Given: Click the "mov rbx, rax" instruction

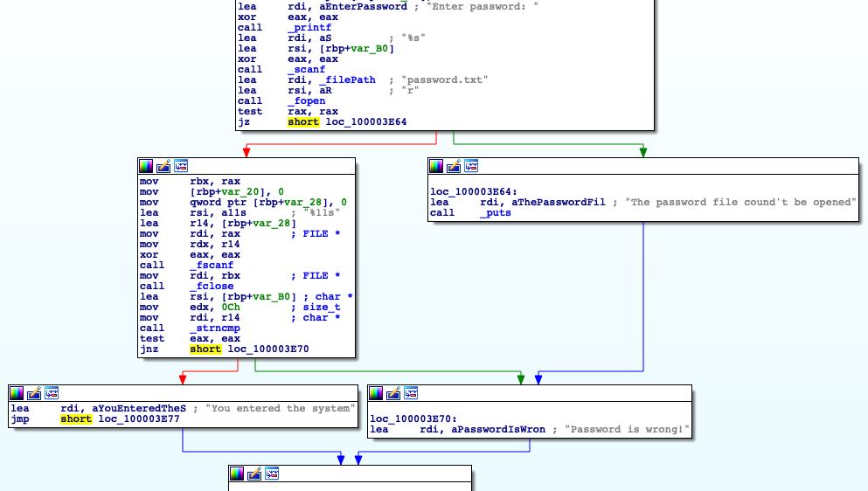Looking at the screenshot, I should coord(190,182).
